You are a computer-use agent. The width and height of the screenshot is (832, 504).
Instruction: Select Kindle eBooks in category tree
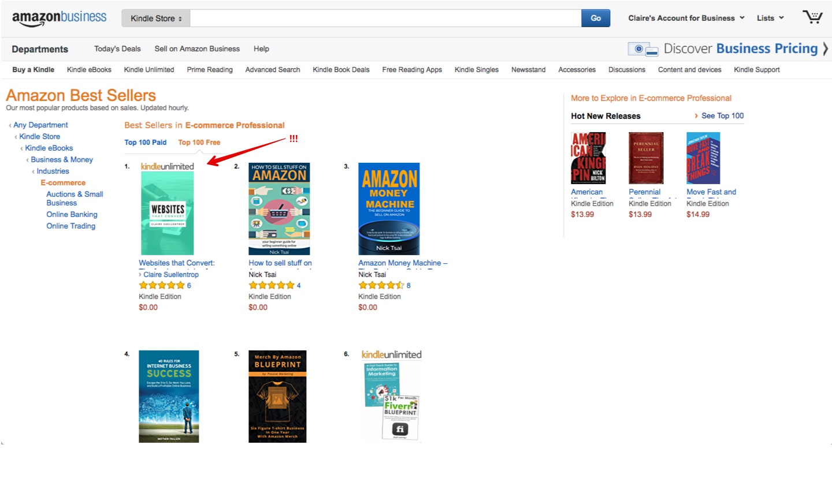coord(49,148)
